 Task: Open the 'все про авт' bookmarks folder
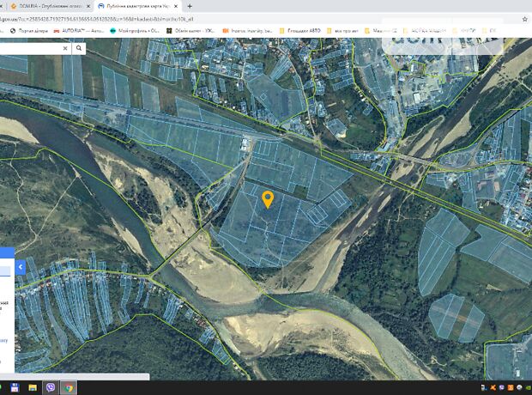pyautogui.click(x=342, y=31)
